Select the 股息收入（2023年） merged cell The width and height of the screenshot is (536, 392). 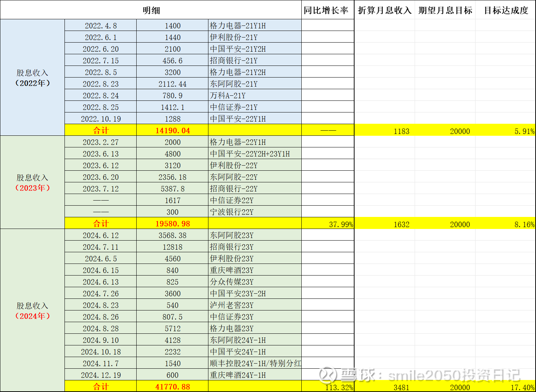click(32, 182)
